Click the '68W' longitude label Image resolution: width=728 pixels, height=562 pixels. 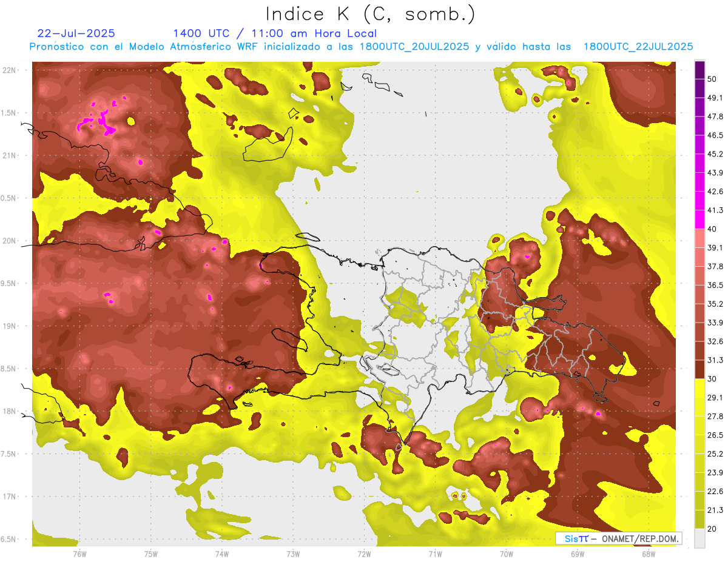(x=649, y=554)
